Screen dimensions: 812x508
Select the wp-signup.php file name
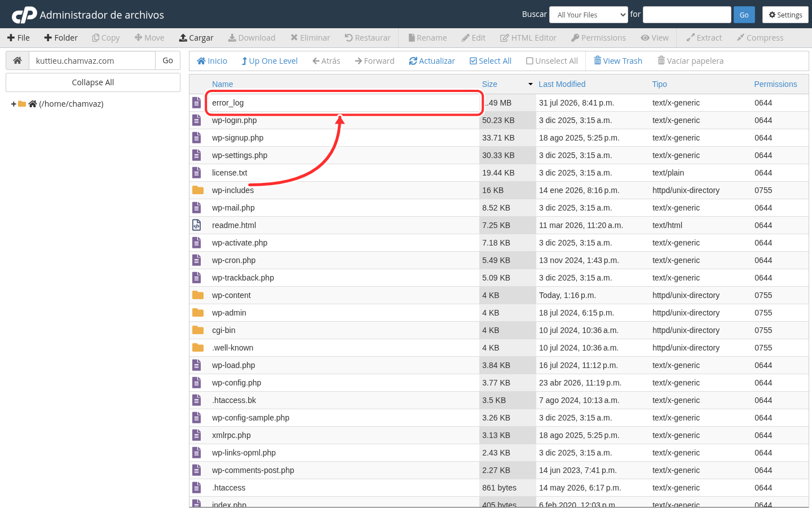coord(237,138)
